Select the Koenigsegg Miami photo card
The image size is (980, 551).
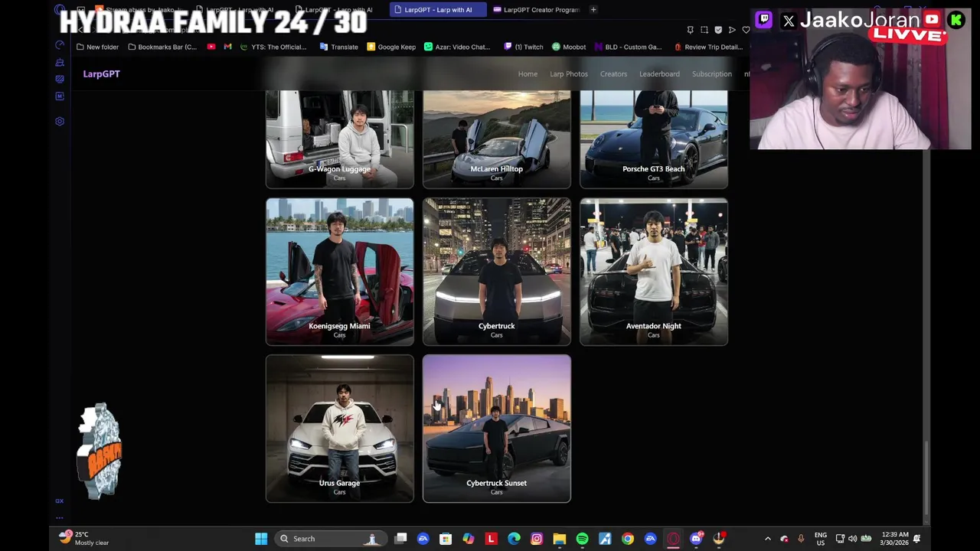(339, 272)
